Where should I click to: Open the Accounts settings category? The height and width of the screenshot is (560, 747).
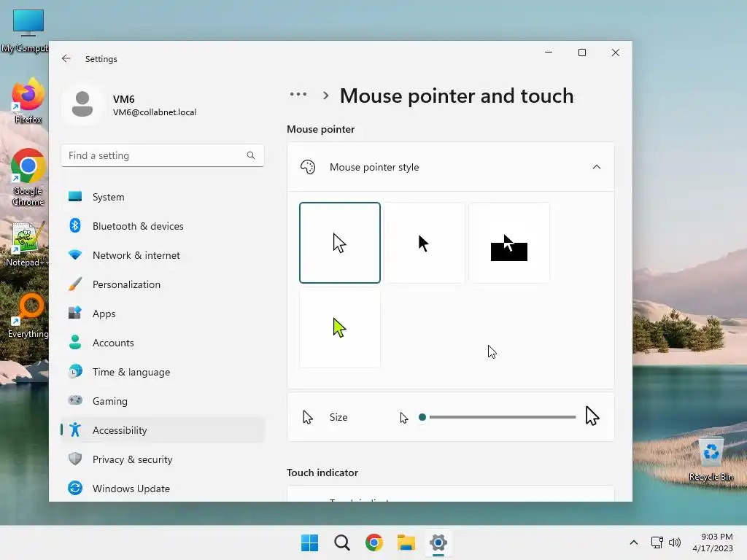(163, 343)
